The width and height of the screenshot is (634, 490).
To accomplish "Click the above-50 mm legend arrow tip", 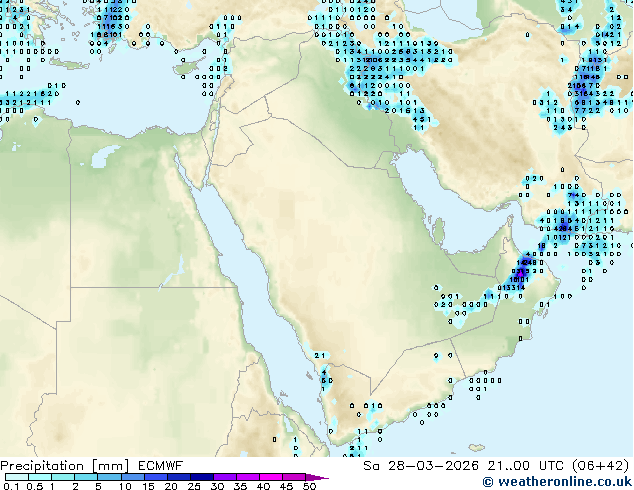I will tap(317, 477).
